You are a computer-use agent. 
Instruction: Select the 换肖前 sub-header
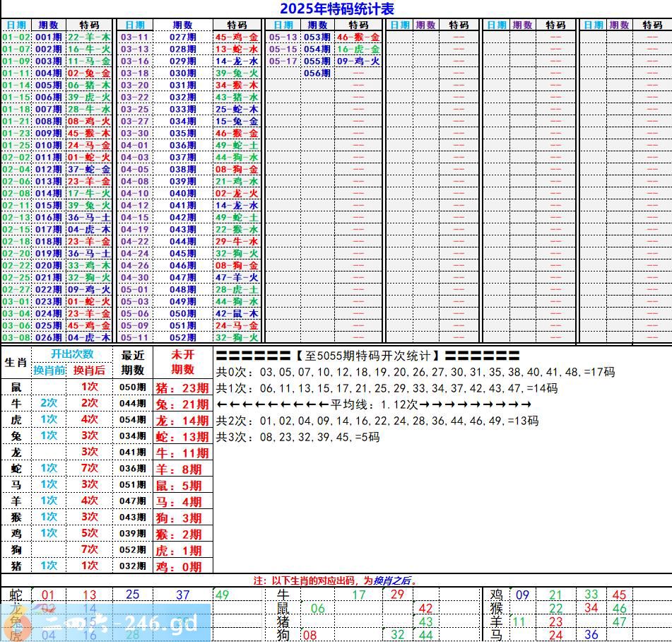click(49, 370)
